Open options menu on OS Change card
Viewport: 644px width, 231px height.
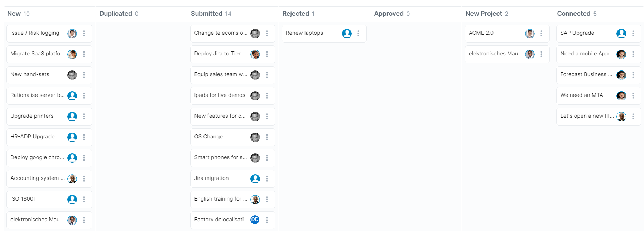point(267,137)
